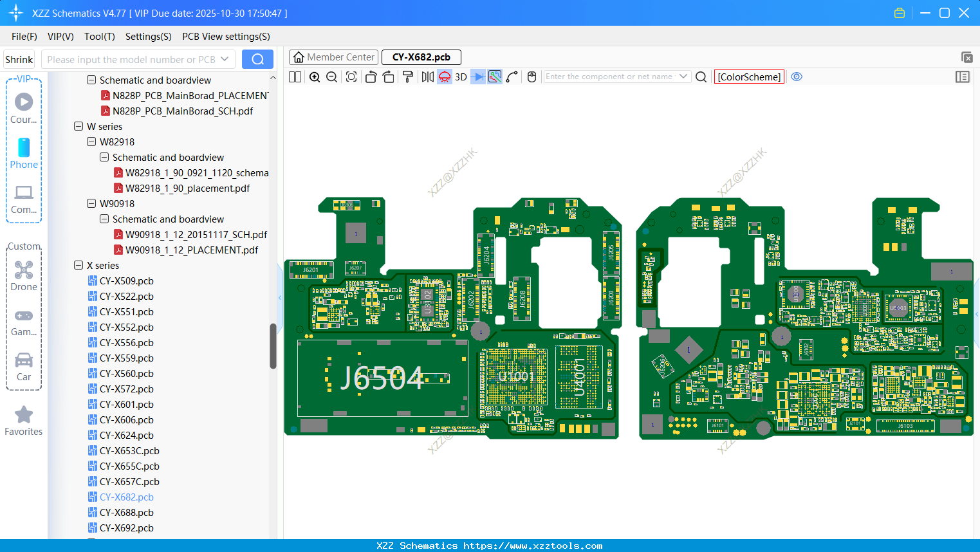Viewport: 980px width, 552px height.
Task: Toggle the right side panel layout icon
Action: 962,77
